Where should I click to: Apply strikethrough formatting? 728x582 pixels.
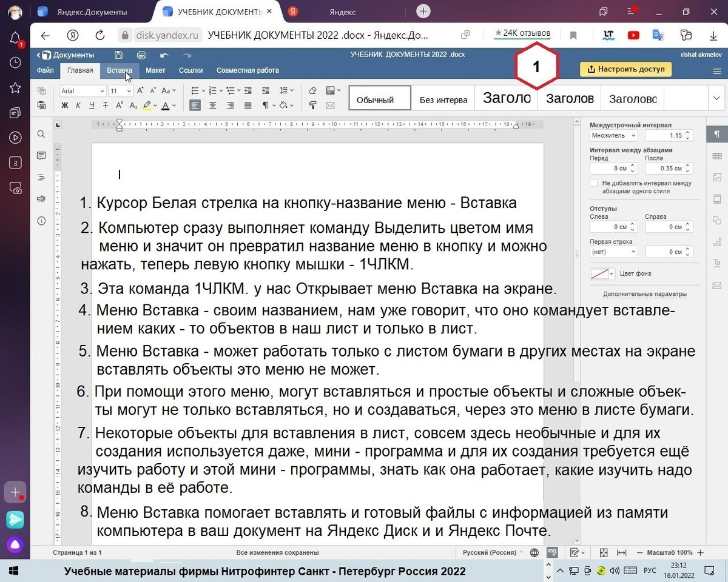tap(105, 105)
